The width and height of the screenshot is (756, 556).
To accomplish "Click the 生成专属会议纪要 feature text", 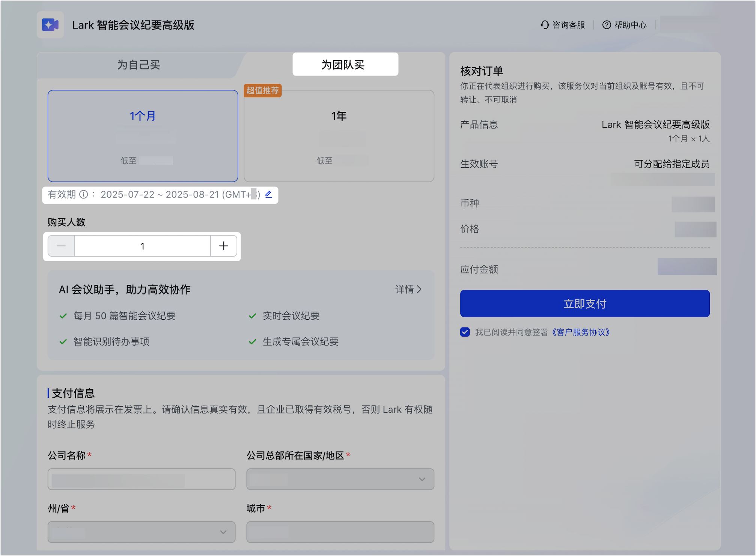I will pos(301,341).
